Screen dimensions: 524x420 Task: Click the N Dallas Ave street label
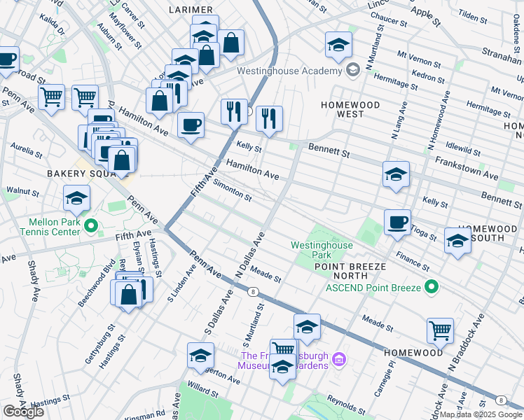coord(250,255)
